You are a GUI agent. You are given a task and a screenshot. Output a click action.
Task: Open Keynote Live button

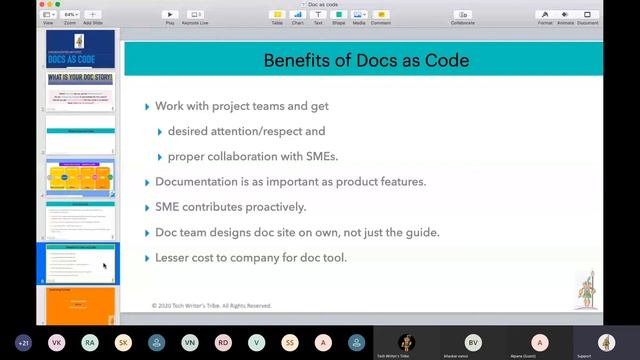click(x=195, y=15)
